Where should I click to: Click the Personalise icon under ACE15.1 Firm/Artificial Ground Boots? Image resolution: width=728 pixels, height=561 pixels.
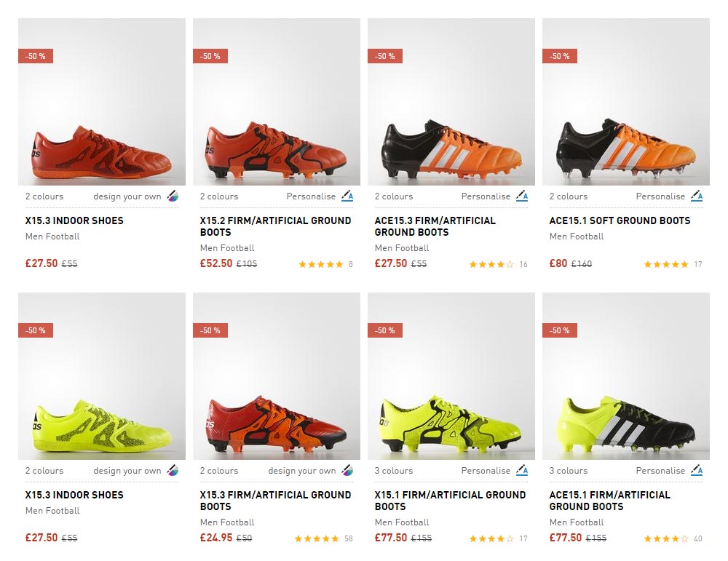696,470
